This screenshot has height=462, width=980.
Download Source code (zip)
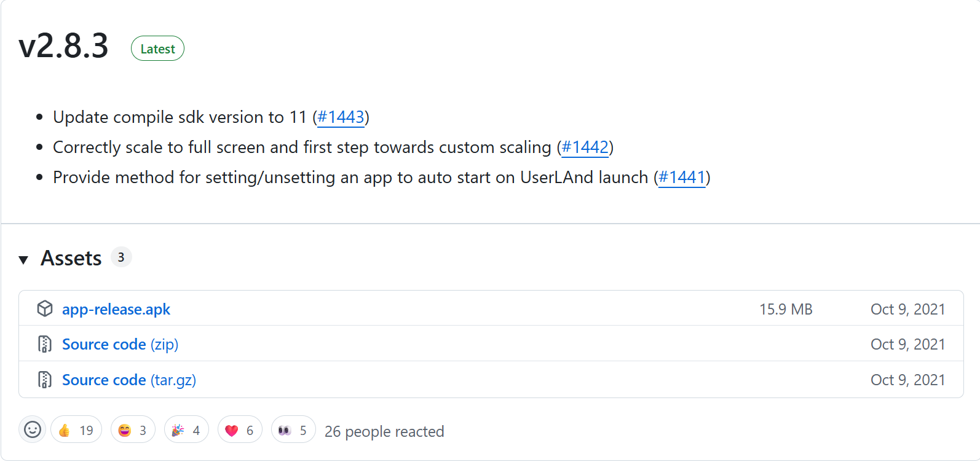tap(120, 345)
